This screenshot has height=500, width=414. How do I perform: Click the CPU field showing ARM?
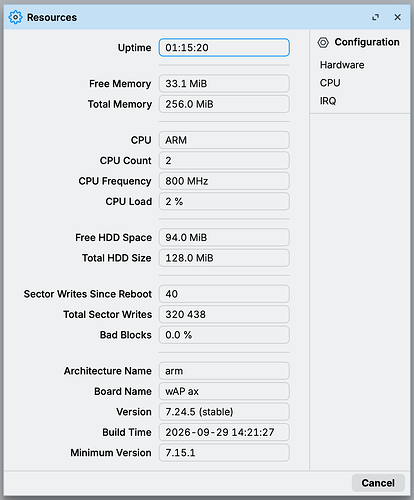pyautogui.click(x=224, y=140)
